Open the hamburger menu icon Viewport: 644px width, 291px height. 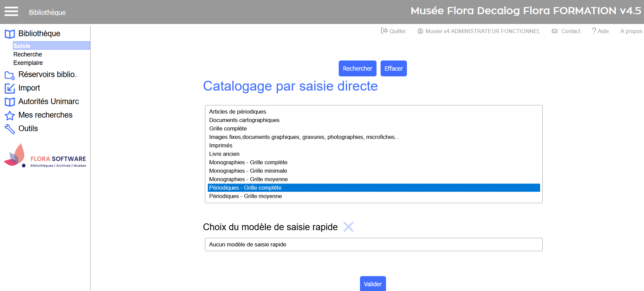tap(11, 12)
